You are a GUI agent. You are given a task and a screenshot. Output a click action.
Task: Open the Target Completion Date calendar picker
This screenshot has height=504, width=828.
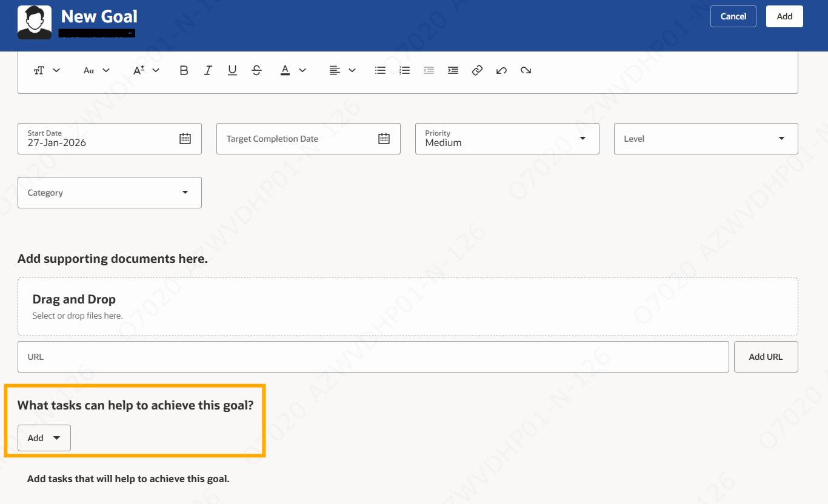click(x=384, y=139)
